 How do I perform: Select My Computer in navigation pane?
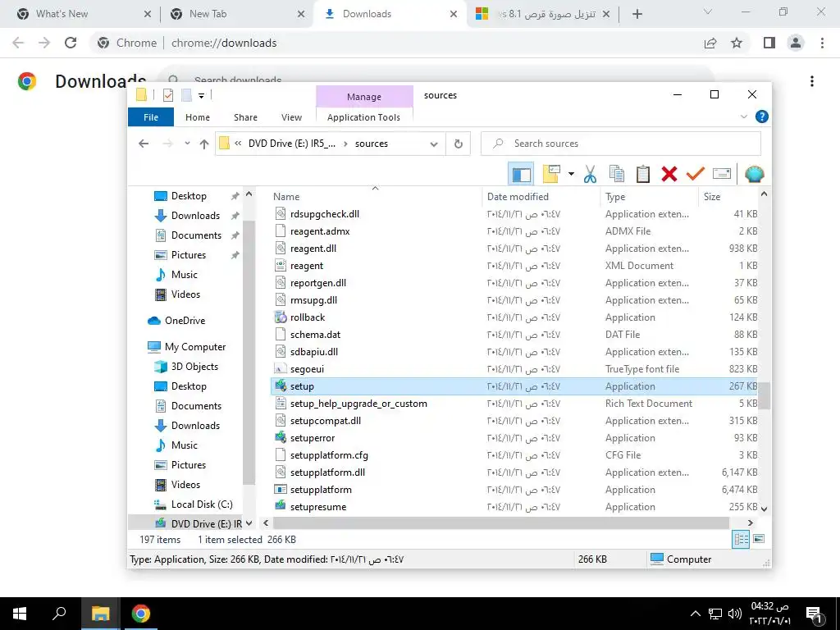coord(186,347)
